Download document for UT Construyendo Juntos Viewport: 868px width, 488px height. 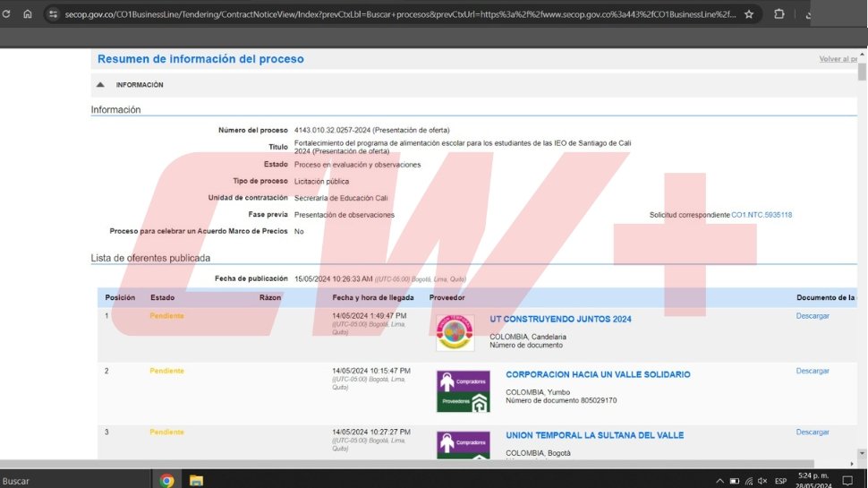[x=813, y=316]
